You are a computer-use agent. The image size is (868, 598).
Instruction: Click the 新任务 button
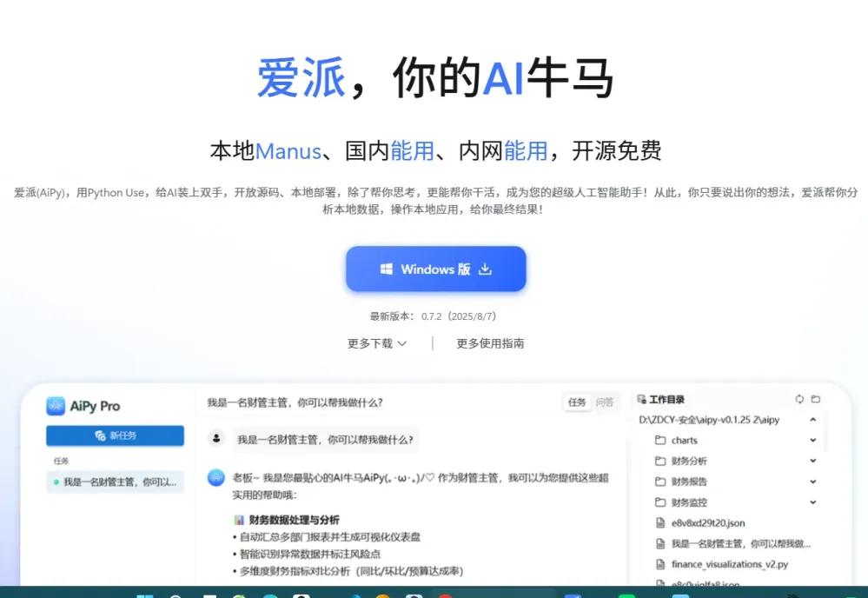tap(115, 435)
